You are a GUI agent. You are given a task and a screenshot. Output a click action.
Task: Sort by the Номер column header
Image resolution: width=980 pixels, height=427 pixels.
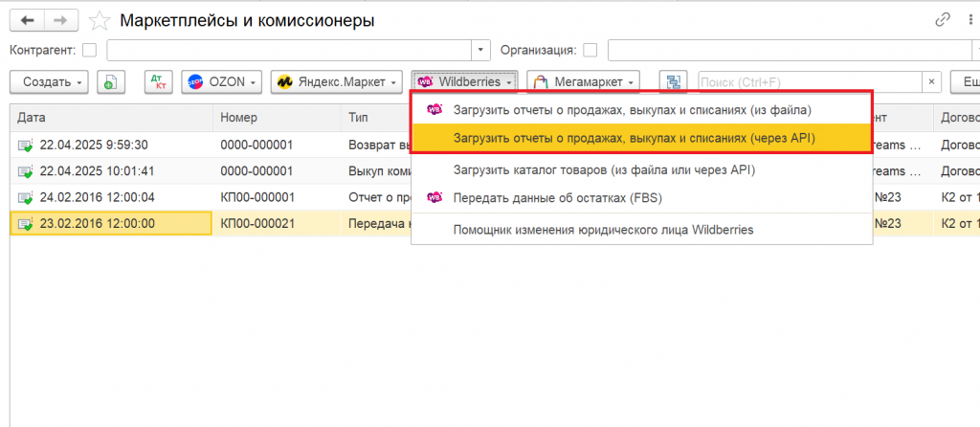pos(277,118)
